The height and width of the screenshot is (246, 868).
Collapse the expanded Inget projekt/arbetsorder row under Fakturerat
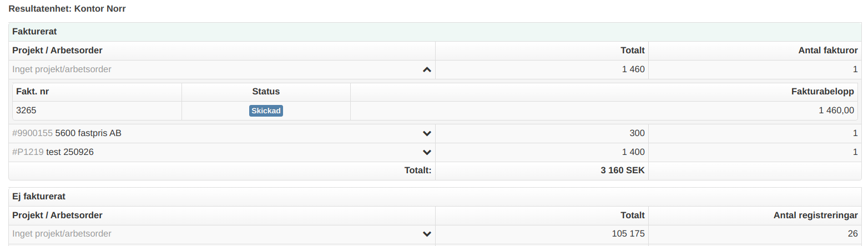tap(427, 70)
